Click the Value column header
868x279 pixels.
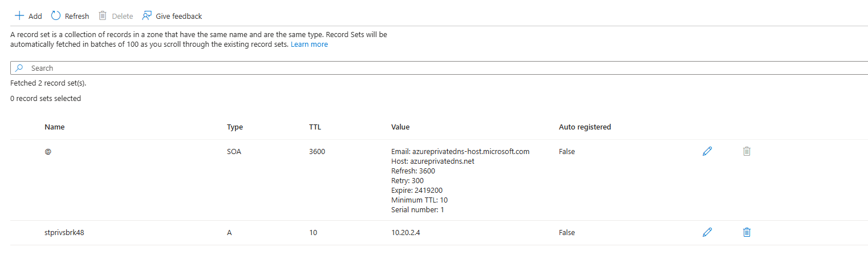click(400, 127)
